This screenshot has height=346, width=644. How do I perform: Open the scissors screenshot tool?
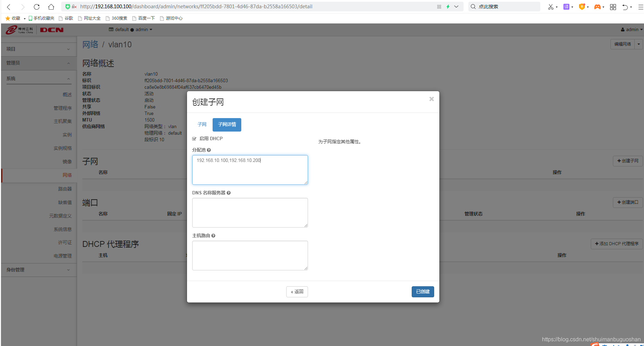(551, 7)
